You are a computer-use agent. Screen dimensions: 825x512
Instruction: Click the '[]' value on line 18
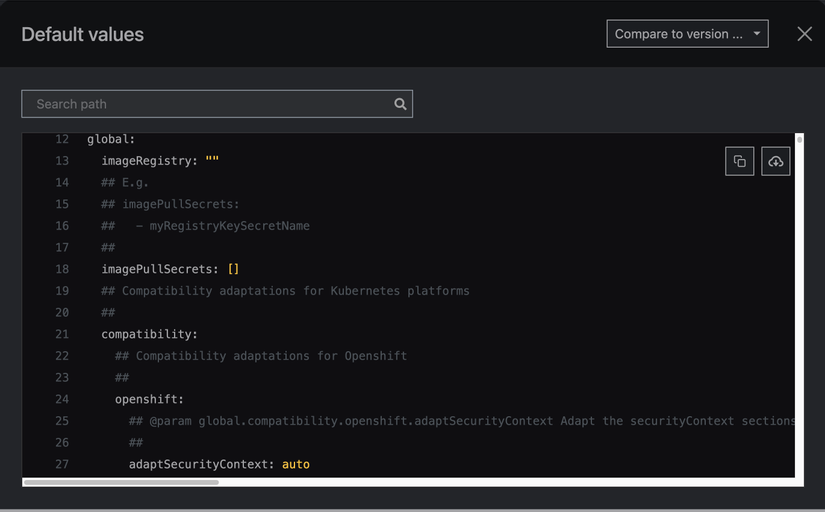pyautogui.click(x=233, y=269)
